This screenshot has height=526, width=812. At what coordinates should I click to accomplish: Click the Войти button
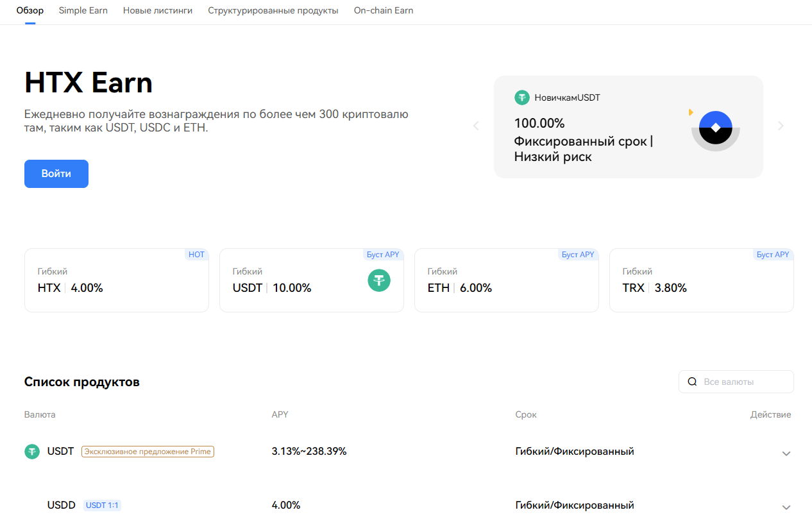pos(56,174)
